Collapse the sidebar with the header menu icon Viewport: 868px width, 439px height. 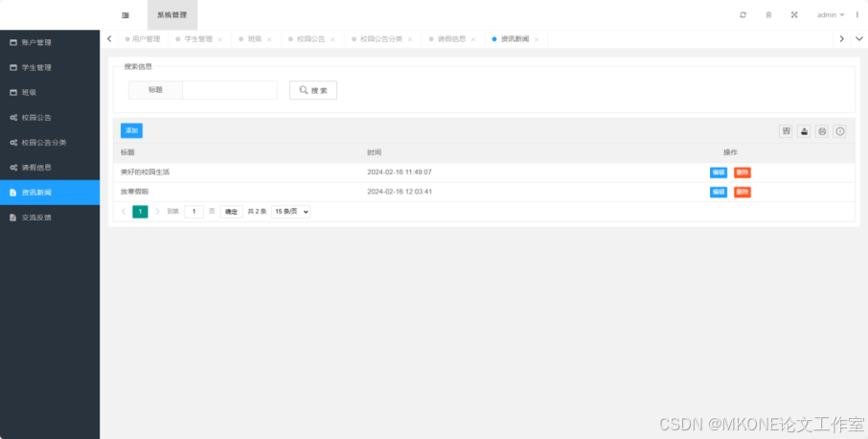pos(126,15)
